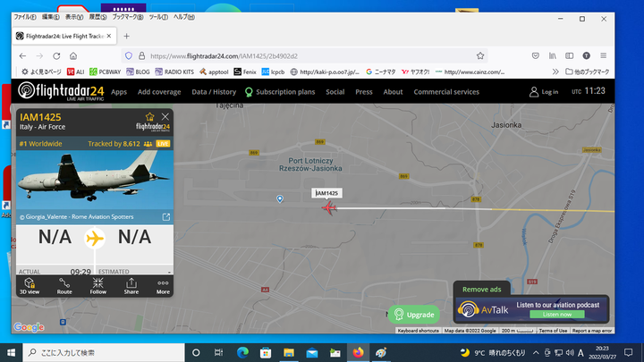Open ALI bookmark
This screenshot has height=362, width=644.
pyautogui.click(x=75, y=72)
